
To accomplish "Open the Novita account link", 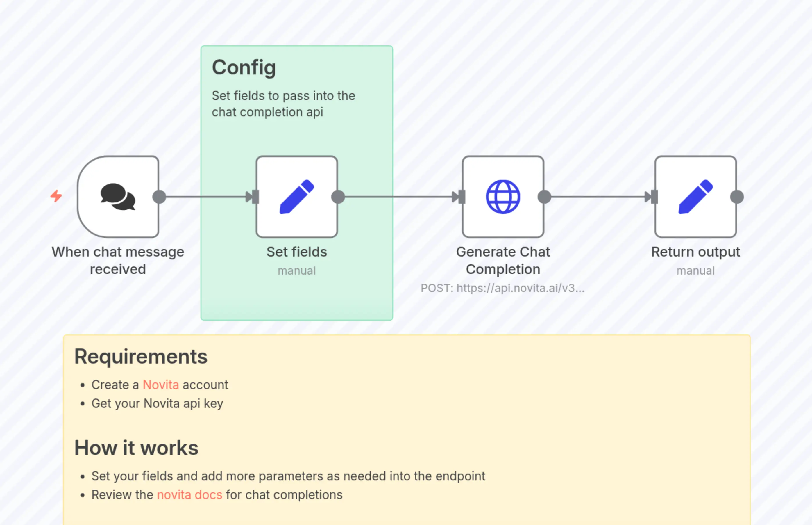I will click(x=160, y=385).
